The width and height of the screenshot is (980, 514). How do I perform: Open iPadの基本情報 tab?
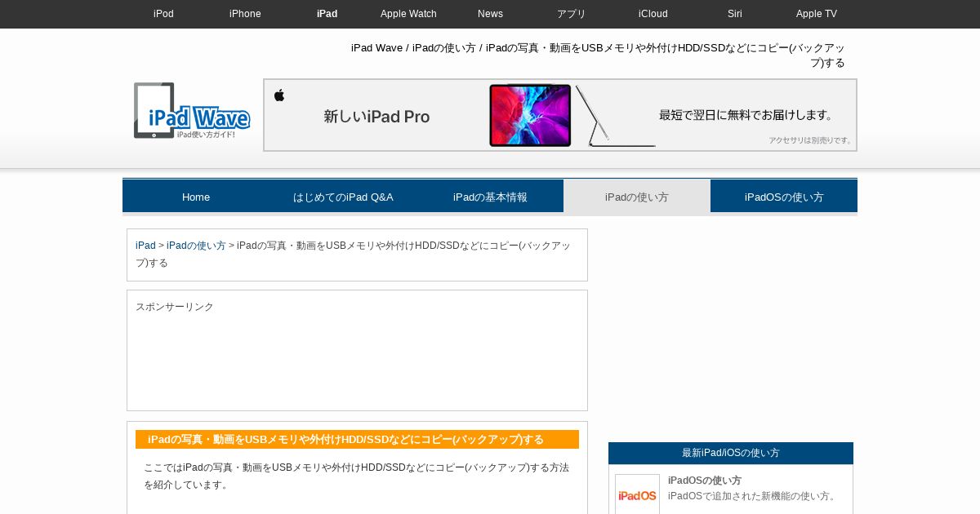pyautogui.click(x=490, y=197)
